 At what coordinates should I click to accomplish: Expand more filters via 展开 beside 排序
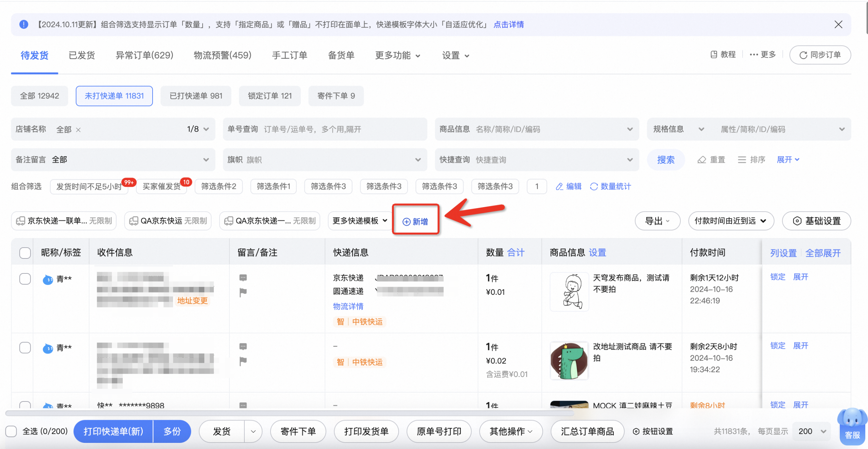click(788, 160)
